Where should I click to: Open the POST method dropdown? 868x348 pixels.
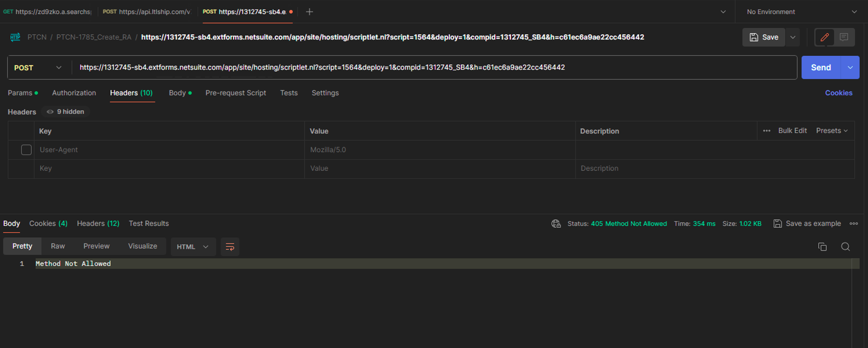tap(38, 67)
